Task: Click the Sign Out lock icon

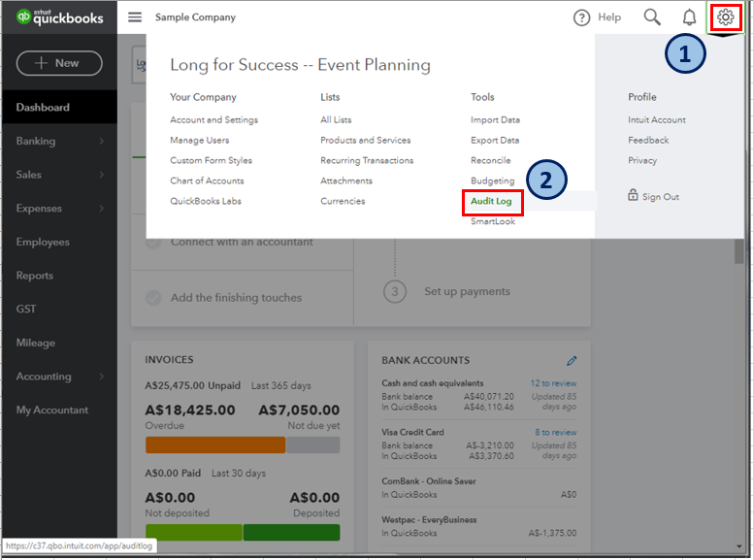Action: (633, 196)
